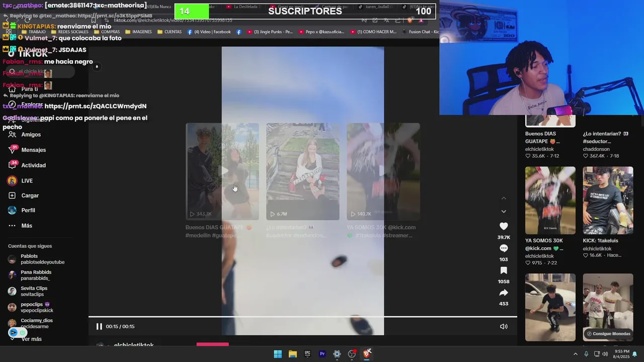Click ¿Lo intentarian? title in right panel
This screenshot has width=644, height=362.
tap(606, 137)
